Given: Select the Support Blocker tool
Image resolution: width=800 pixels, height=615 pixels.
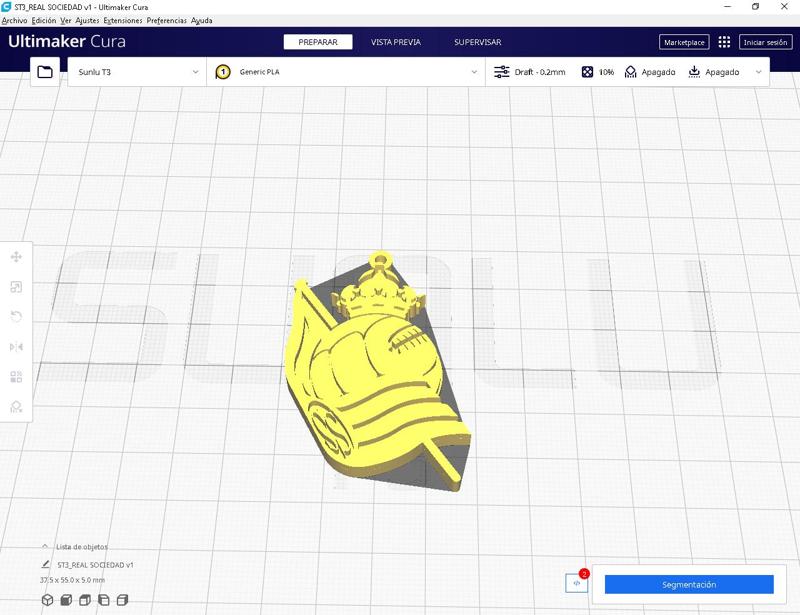Looking at the screenshot, I should click(16, 407).
